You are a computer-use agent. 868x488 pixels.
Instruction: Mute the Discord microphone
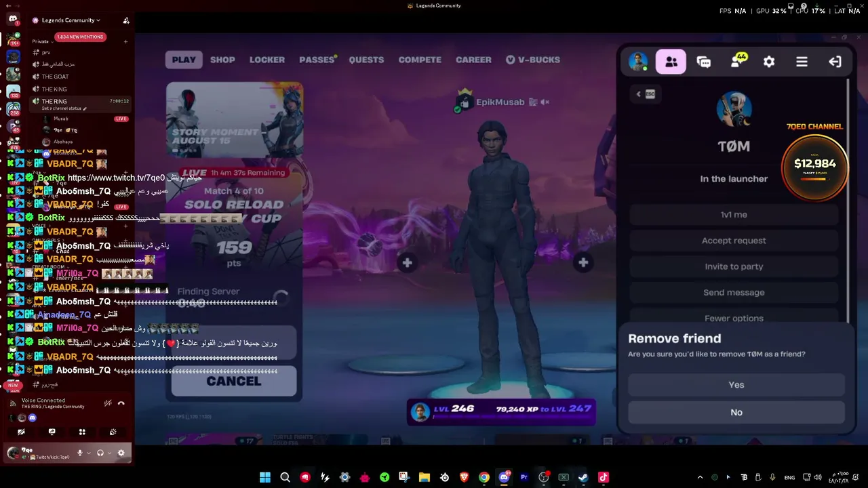click(x=80, y=453)
